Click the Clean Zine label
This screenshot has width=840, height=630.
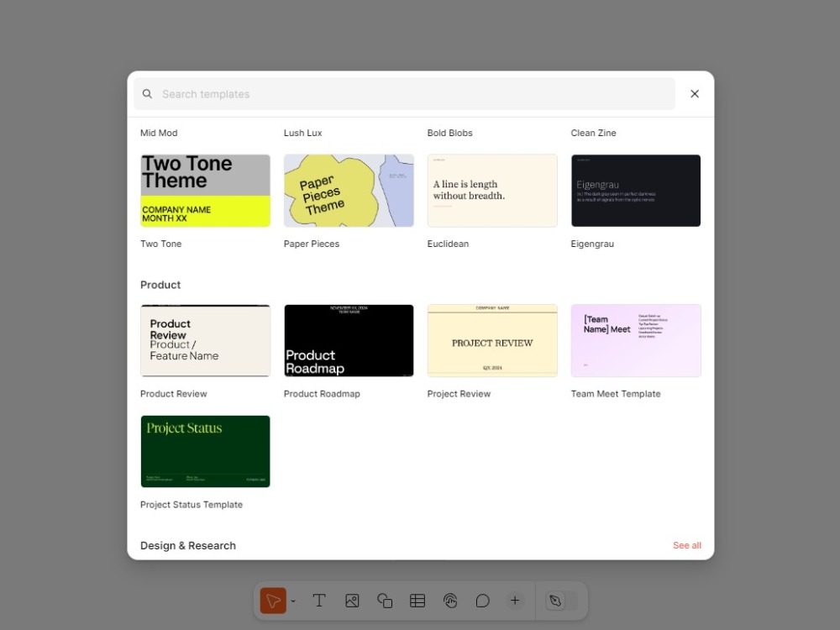tap(593, 133)
